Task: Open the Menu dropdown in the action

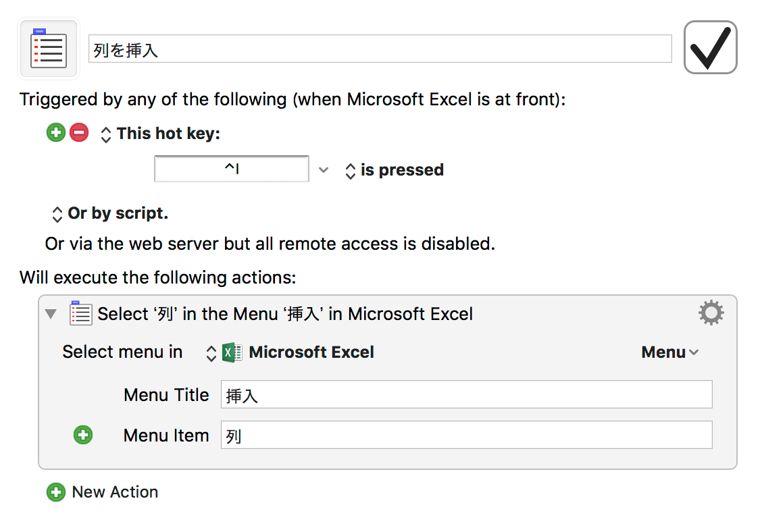Action: click(x=669, y=352)
